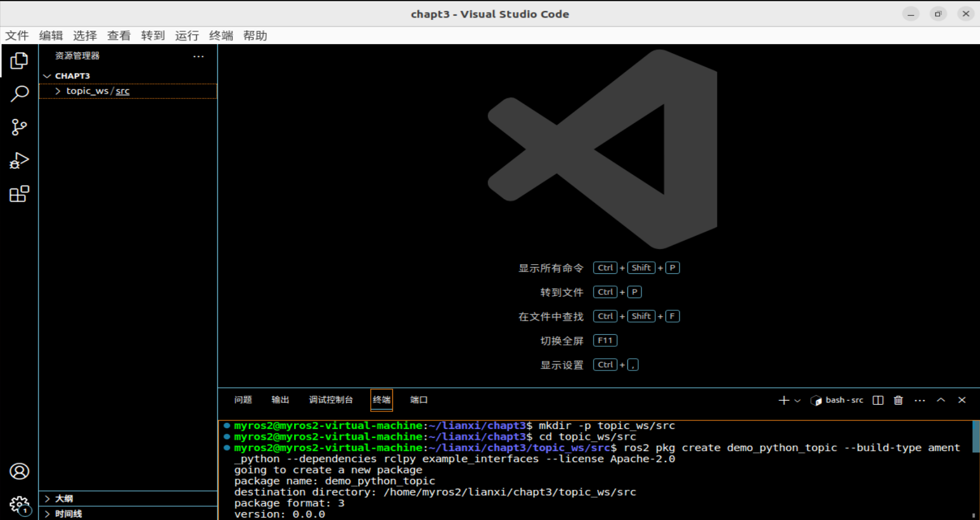Click the 'destination directory' terminal output line

[x=435, y=492]
